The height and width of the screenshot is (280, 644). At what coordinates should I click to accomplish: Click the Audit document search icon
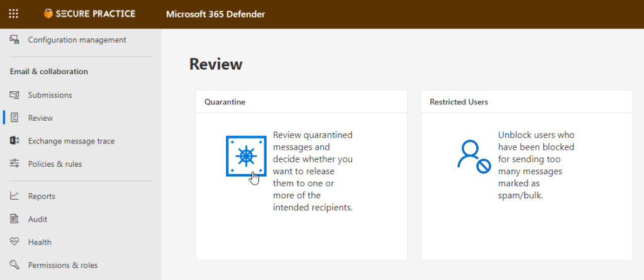click(x=14, y=219)
